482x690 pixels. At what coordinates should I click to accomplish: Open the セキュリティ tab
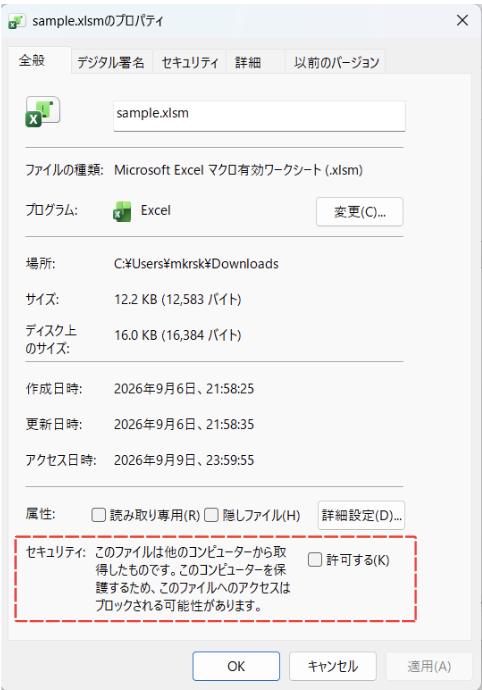point(189,62)
